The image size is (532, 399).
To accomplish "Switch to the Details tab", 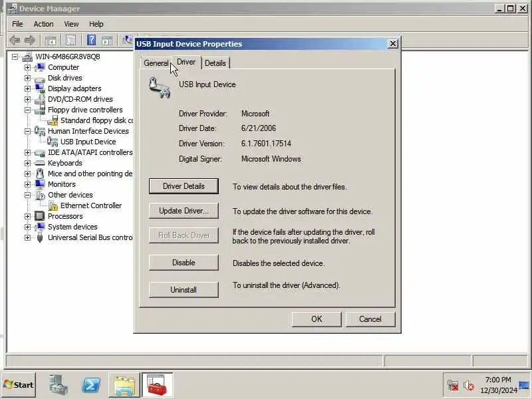I will 215,63.
